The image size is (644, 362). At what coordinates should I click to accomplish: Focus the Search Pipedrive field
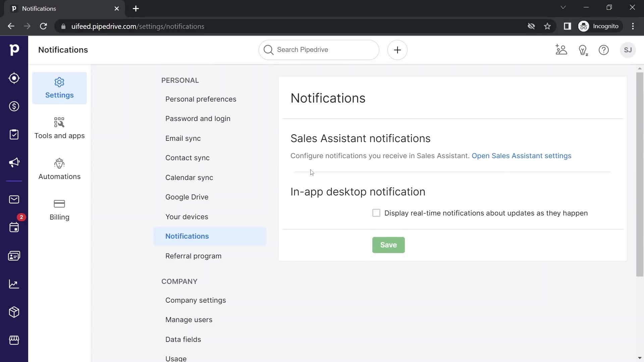tap(319, 50)
